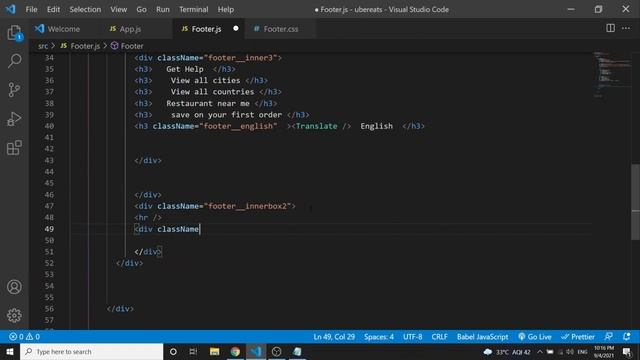Open the Go menu
The image size is (640, 360).
141,9
